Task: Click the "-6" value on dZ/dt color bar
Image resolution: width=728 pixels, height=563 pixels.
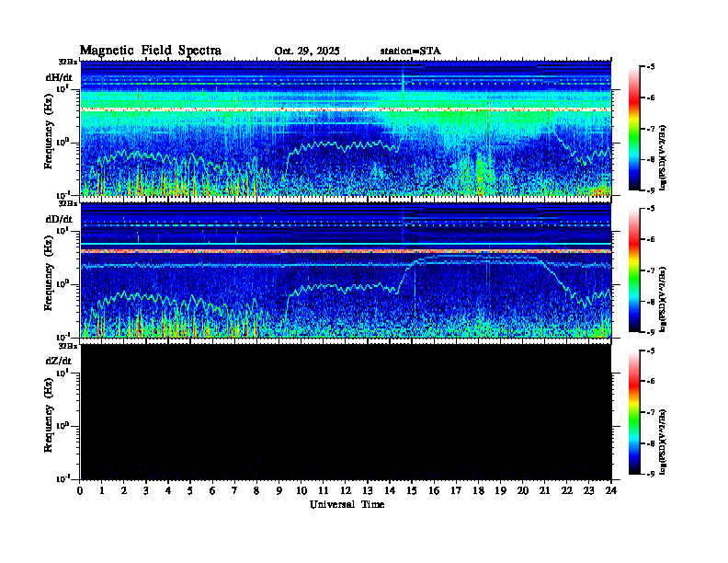Action: point(651,382)
